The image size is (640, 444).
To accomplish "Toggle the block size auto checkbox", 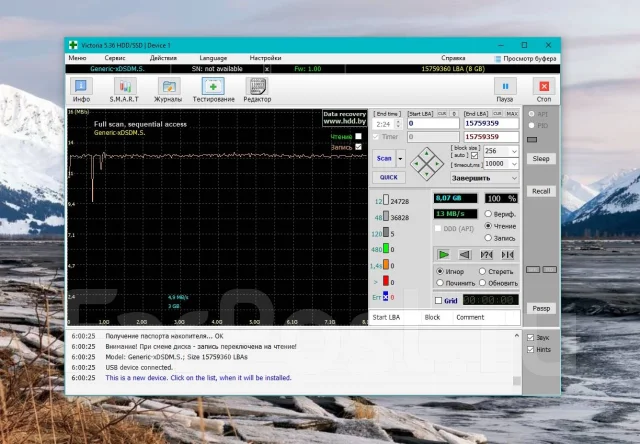I will click(474, 155).
